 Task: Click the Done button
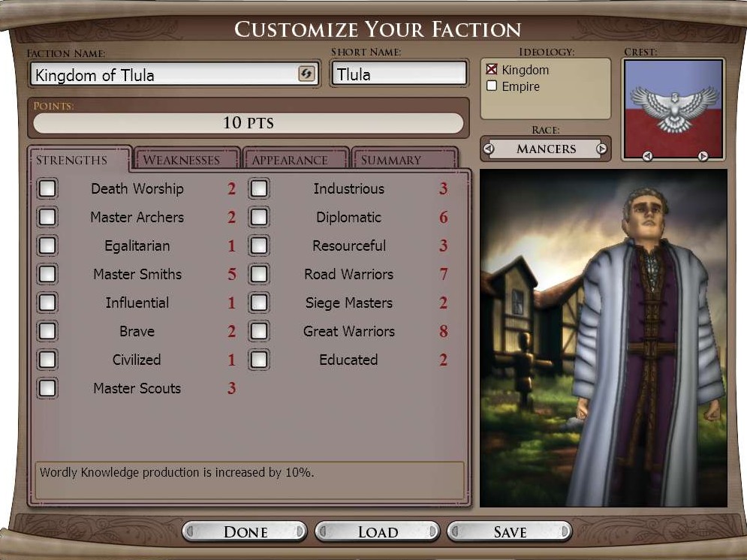[x=245, y=531]
